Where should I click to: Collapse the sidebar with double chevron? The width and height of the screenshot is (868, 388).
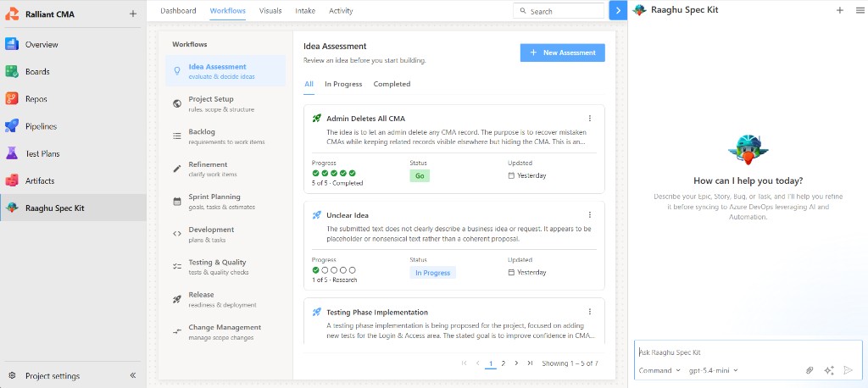click(133, 375)
